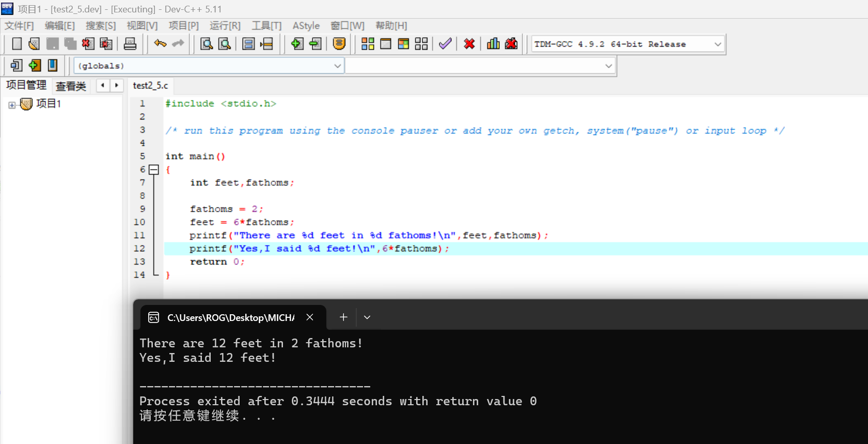Open the 搜索[S] menu
This screenshot has height=444, width=868.
coord(101,26)
